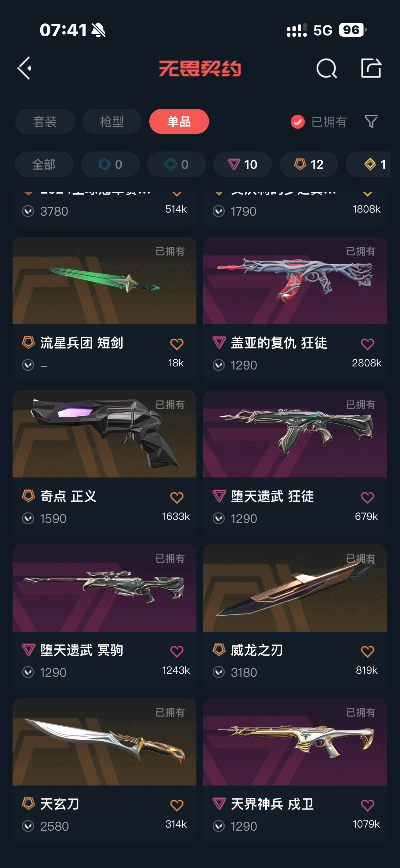
Task: Filter by orange tier with 12 items
Action: coord(309,164)
